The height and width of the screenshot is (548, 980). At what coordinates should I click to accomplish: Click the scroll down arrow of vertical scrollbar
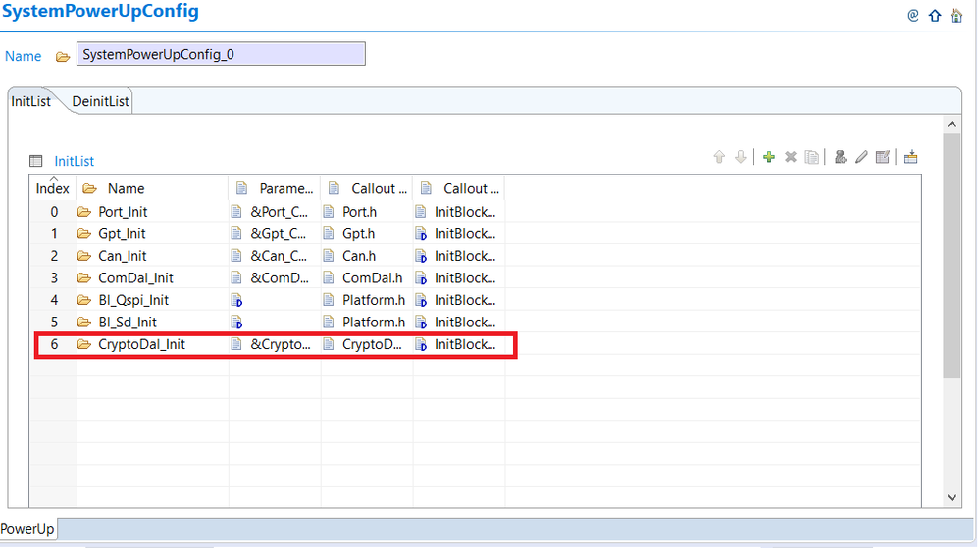(x=952, y=497)
